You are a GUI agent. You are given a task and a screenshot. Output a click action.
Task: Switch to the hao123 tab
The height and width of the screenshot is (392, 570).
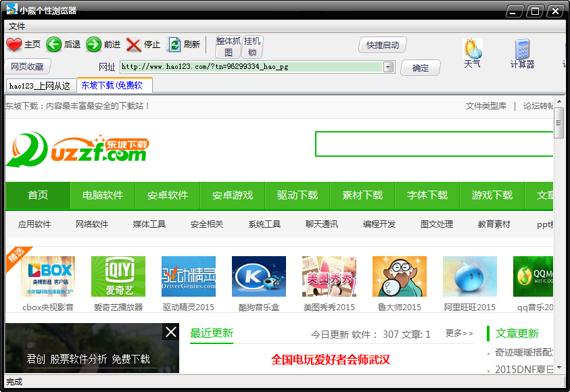click(41, 86)
